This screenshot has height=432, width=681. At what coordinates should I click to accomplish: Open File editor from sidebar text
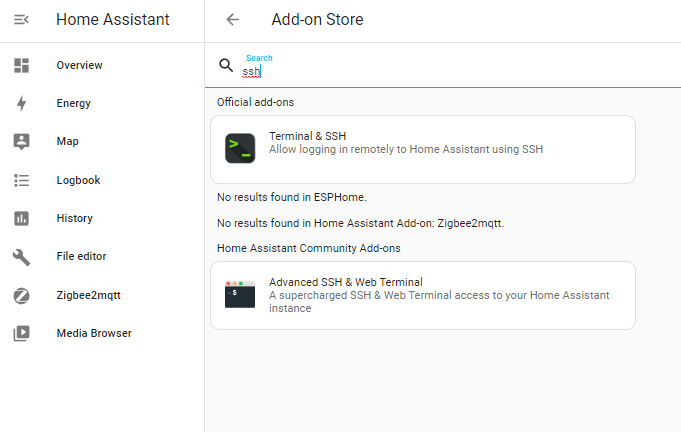pos(81,257)
